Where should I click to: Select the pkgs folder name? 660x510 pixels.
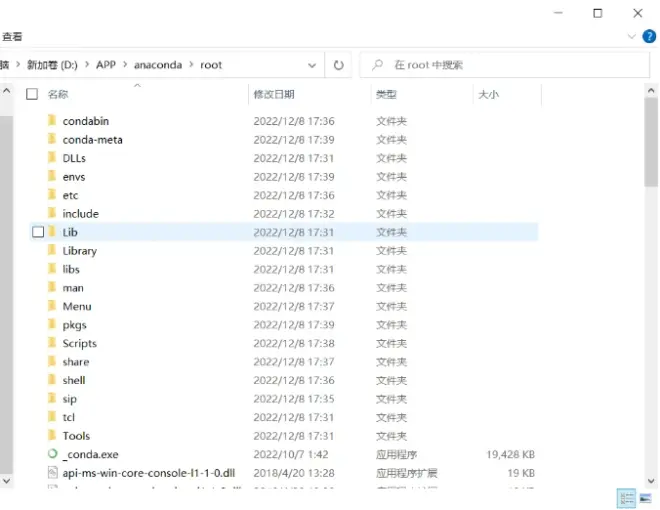(75, 325)
